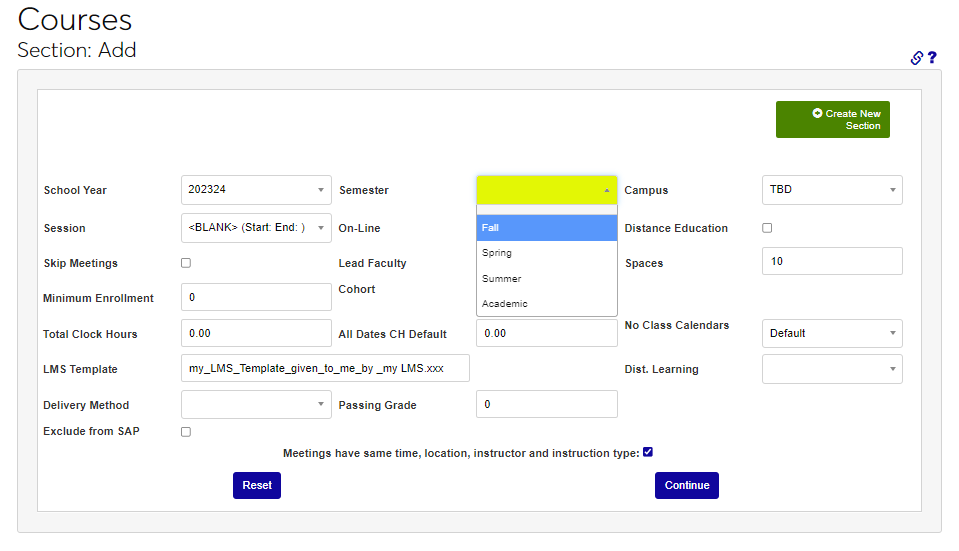959x551 pixels.
Task: Open the School Year dropdown
Action: pyautogui.click(x=256, y=190)
